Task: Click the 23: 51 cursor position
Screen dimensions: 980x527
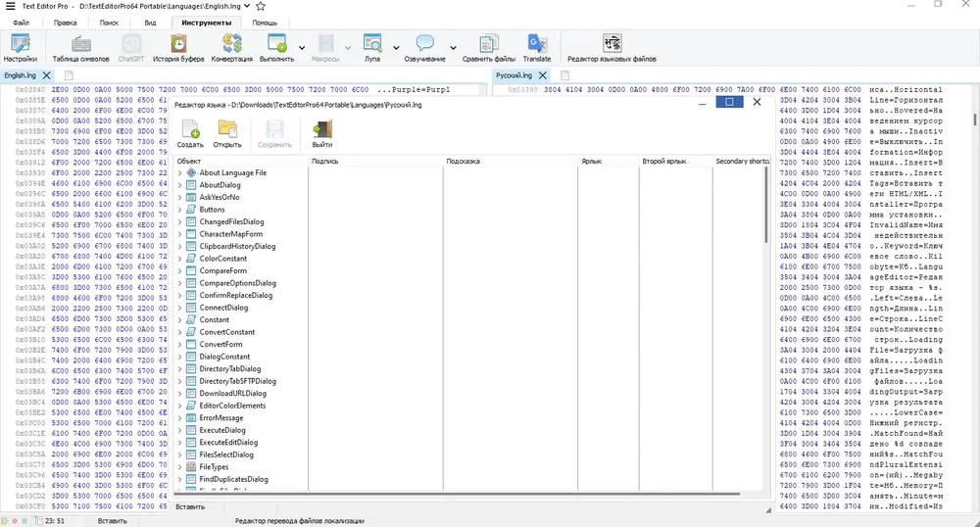Action: [55, 521]
